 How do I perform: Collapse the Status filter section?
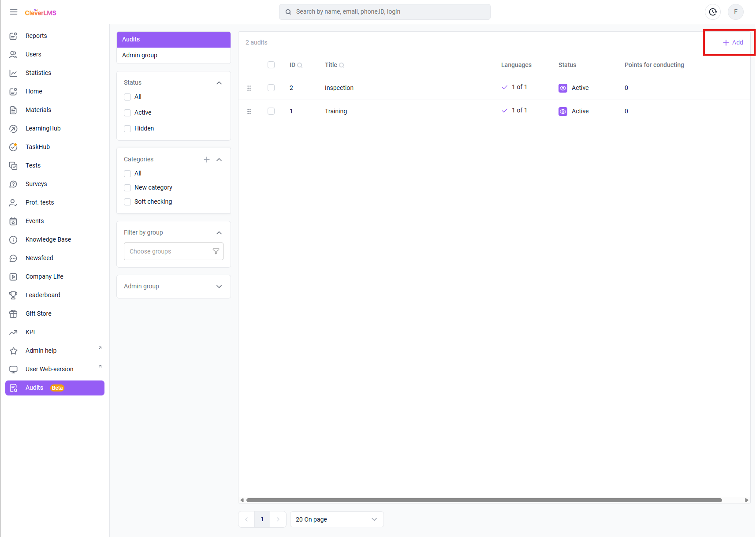click(x=219, y=83)
